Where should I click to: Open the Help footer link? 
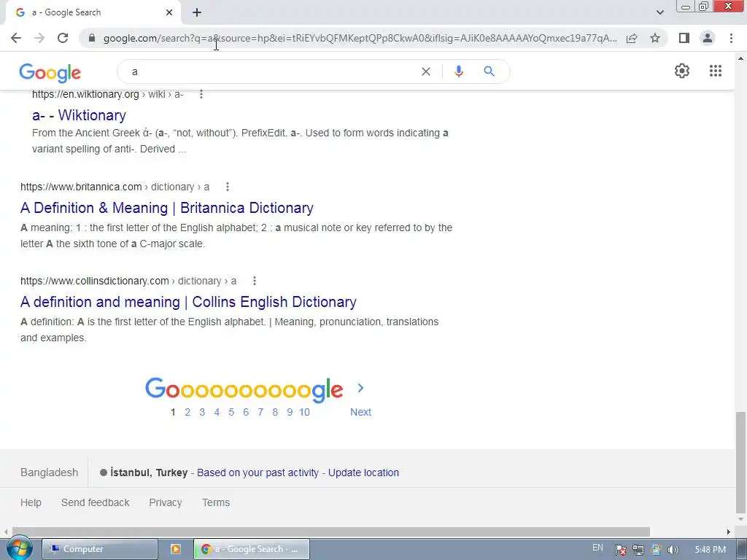click(x=31, y=503)
